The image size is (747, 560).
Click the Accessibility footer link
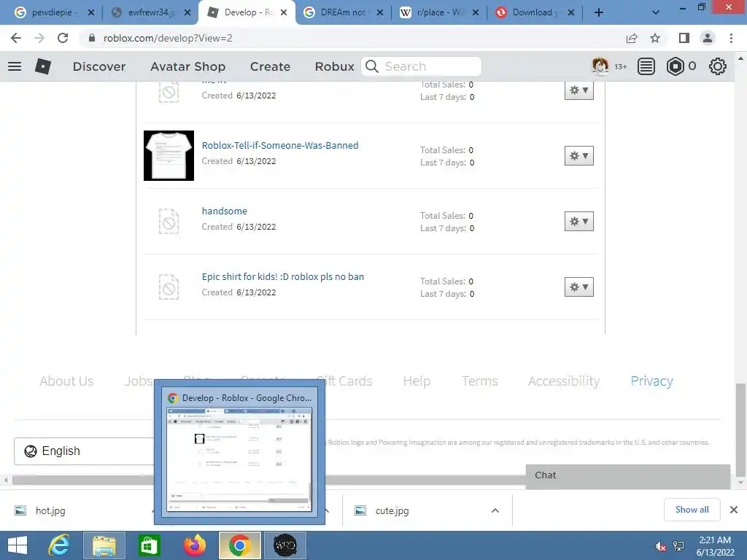[564, 381]
